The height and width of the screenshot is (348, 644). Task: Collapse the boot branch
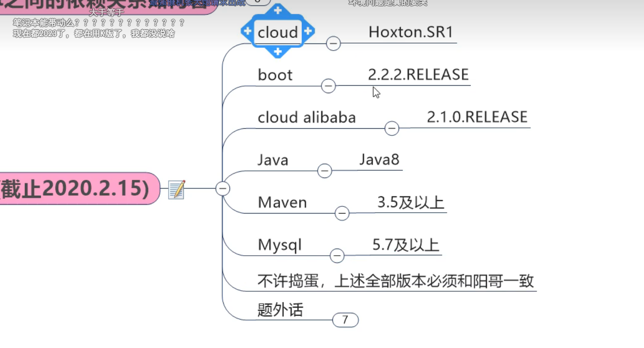tap(328, 86)
